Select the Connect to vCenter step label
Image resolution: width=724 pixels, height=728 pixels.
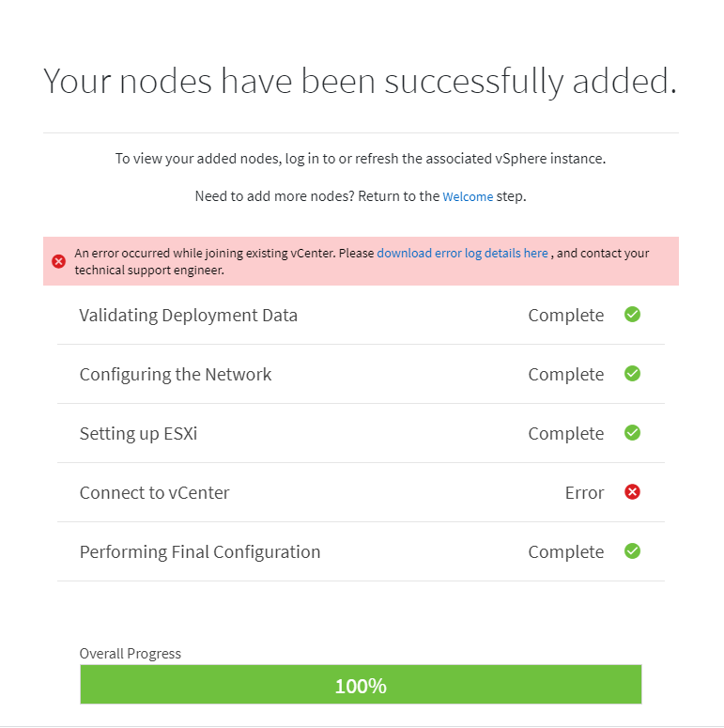(154, 493)
